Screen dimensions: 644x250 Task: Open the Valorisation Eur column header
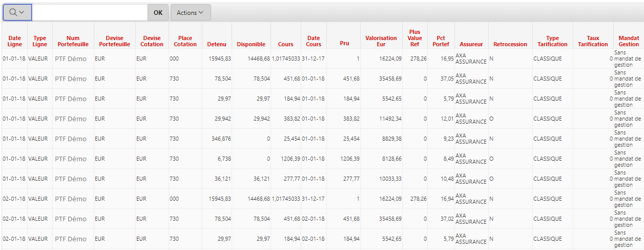pos(381,41)
